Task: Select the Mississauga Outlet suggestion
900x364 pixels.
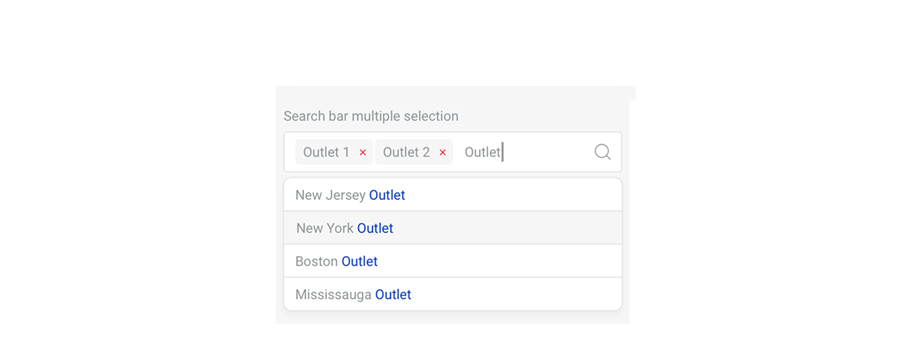Action: pos(453,295)
